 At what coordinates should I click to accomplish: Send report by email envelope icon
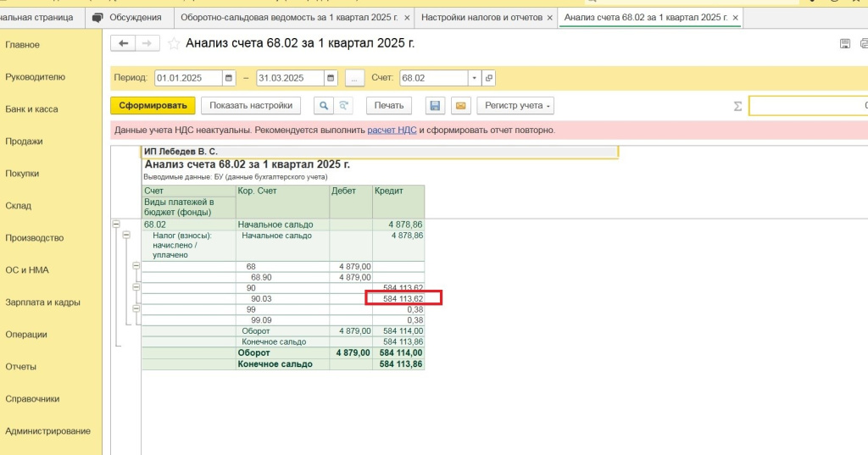coord(460,105)
